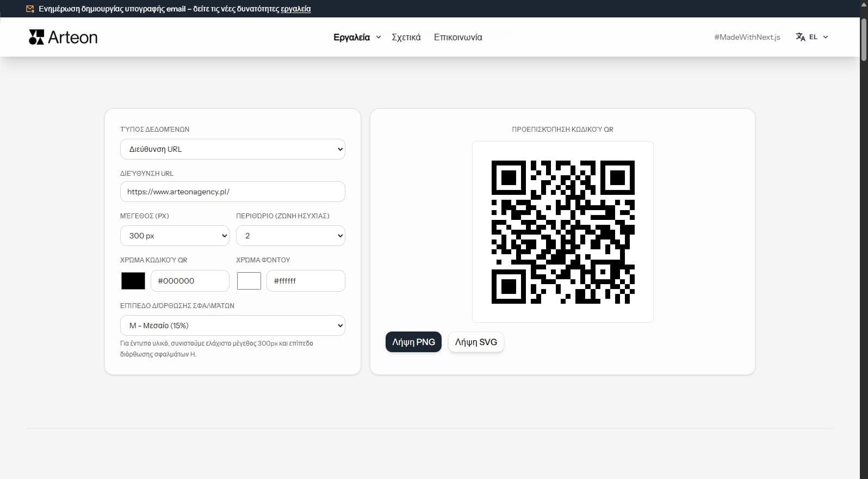Go to the Σχετικά page
The image size is (868, 479).
point(406,37)
